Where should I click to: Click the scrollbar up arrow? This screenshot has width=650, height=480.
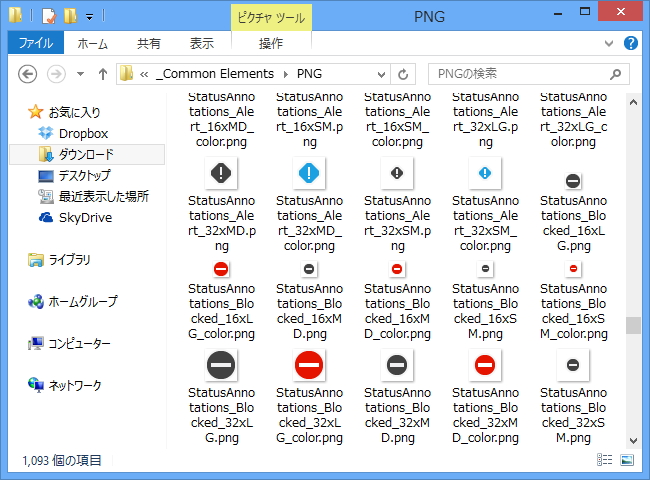coord(633,102)
